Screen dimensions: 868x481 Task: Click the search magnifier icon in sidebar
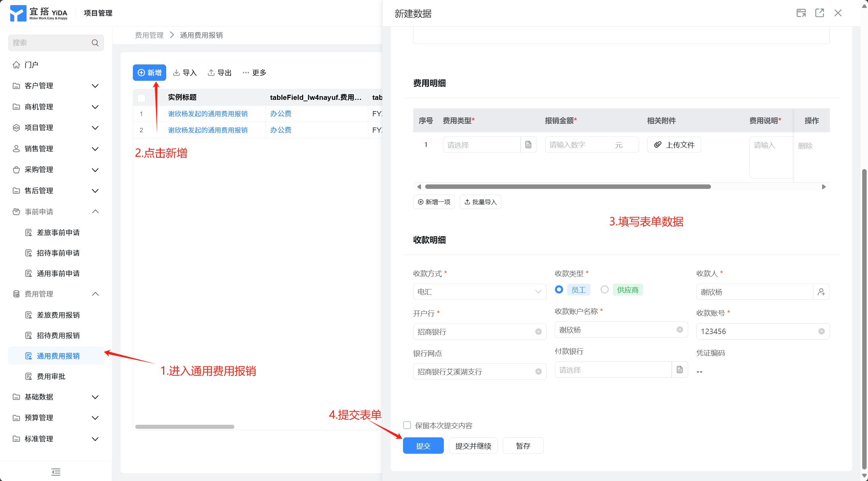tap(95, 43)
